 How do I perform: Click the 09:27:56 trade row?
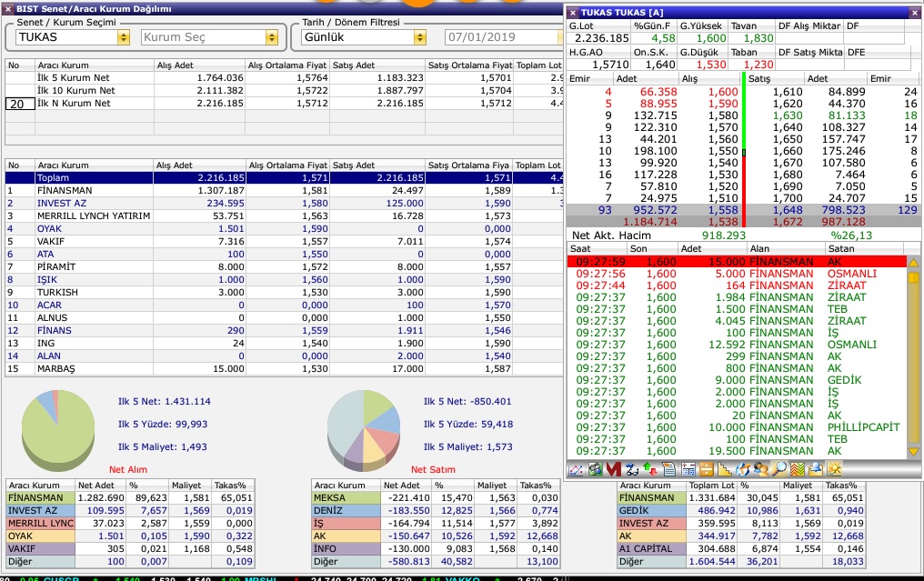pyautogui.click(x=737, y=274)
